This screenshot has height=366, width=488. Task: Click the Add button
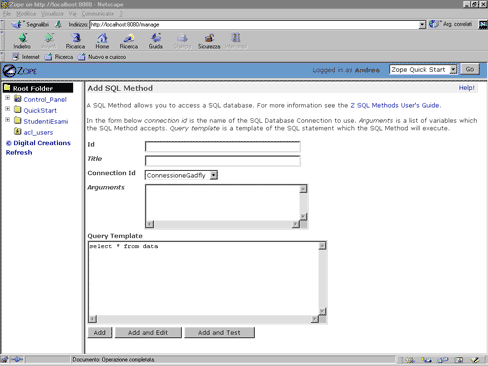point(100,332)
